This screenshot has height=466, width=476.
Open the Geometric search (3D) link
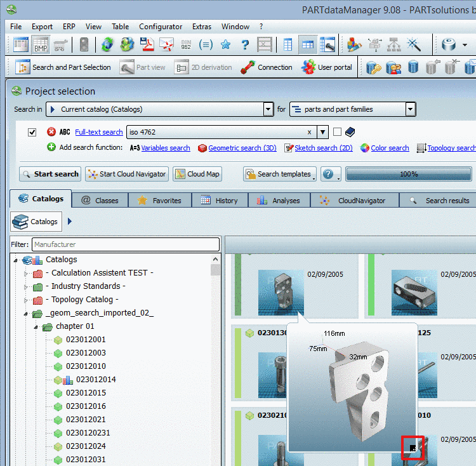click(242, 148)
